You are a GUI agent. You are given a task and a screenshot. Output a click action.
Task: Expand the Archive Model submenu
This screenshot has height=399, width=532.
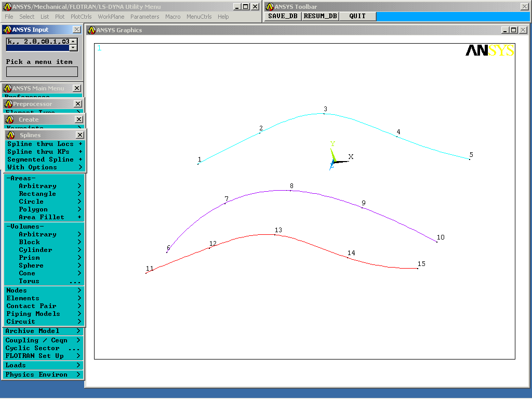tap(43, 331)
